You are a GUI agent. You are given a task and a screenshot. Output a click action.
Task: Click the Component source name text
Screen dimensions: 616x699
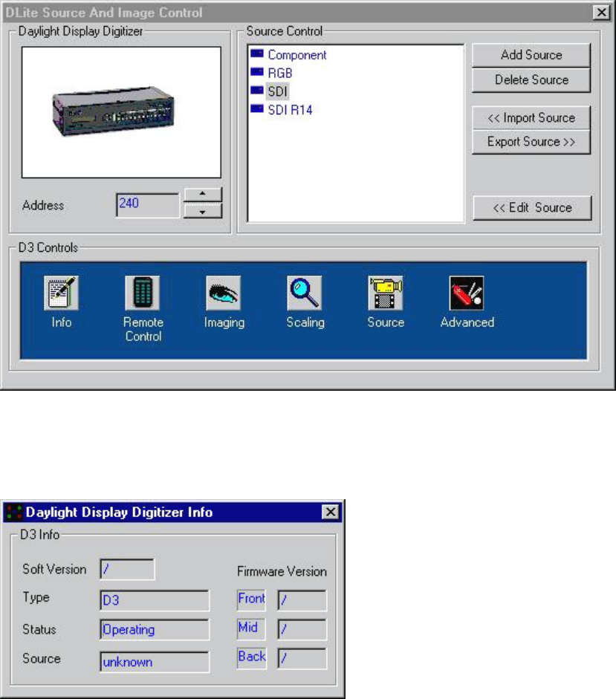coord(297,55)
